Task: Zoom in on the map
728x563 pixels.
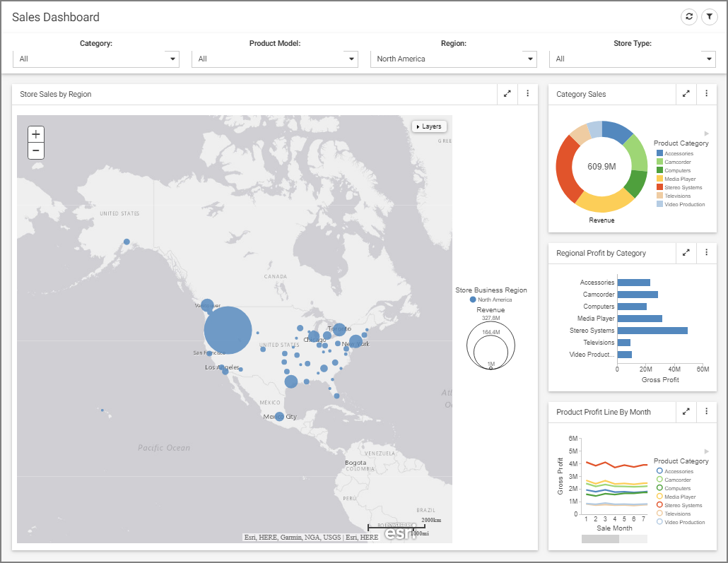Action: coord(36,134)
